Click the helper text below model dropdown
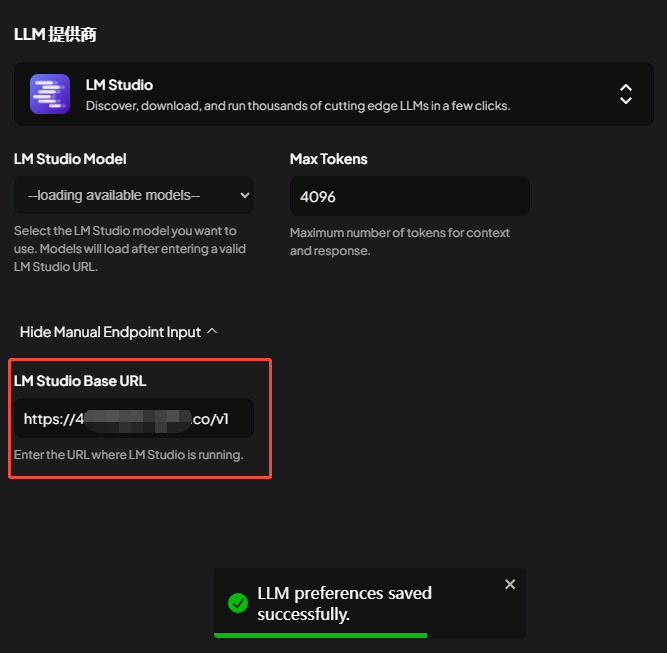667x653 pixels. point(130,249)
